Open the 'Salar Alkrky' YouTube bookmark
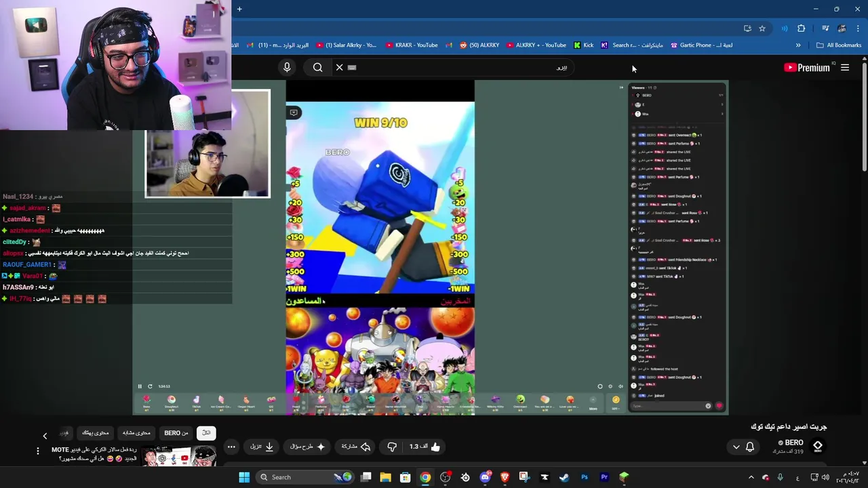 346,45
